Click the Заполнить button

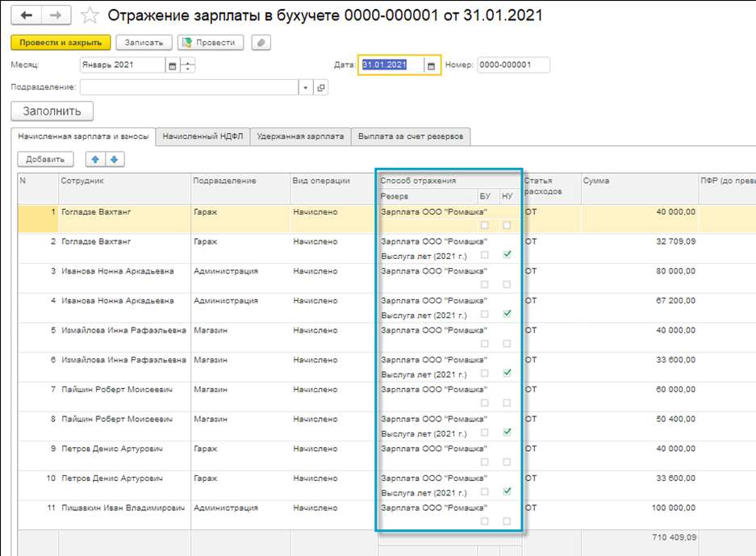pyautogui.click(x=52, y=111)
